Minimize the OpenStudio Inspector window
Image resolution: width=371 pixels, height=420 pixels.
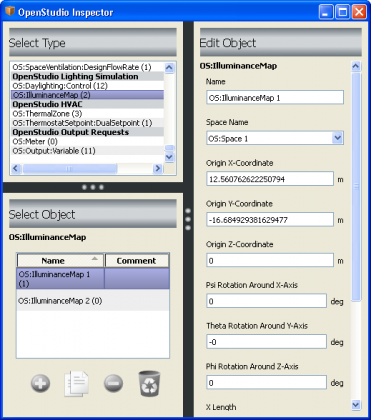(x=326, y=12)
